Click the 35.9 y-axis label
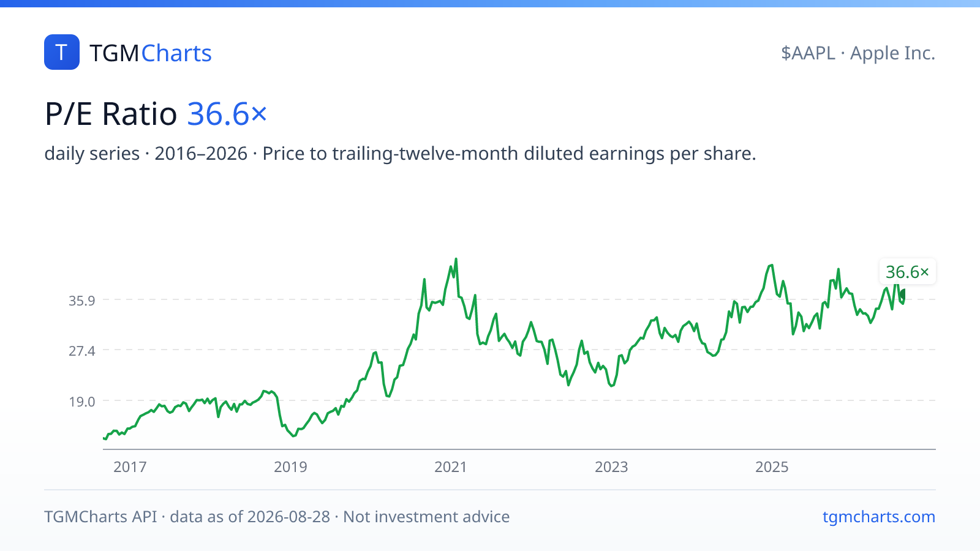Viewport: 980px width, 551px height. pyautogui.click(x=82, y=301)
